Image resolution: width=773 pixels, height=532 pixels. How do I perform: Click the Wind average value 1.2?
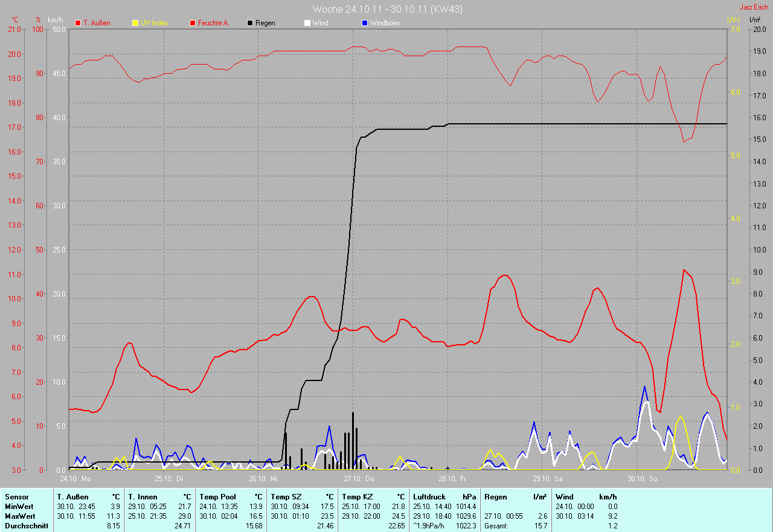coord(612,526)
